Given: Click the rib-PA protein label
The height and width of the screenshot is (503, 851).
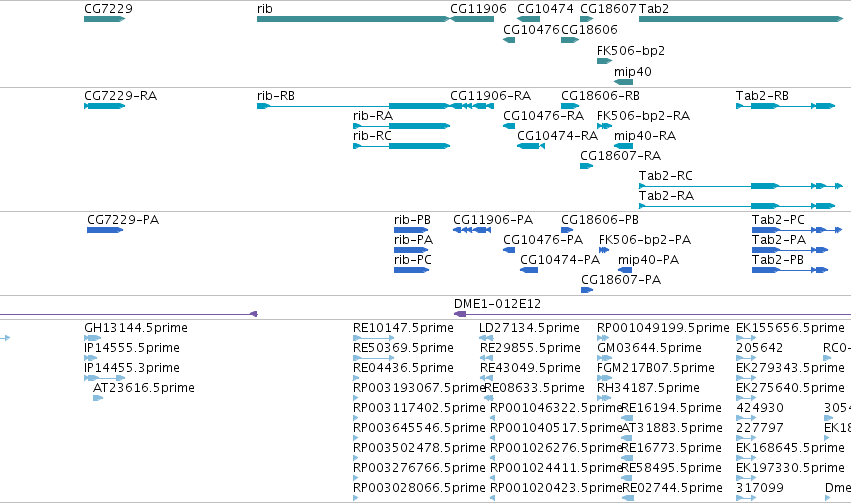Looking at the screenshot, I should [414, 240].
